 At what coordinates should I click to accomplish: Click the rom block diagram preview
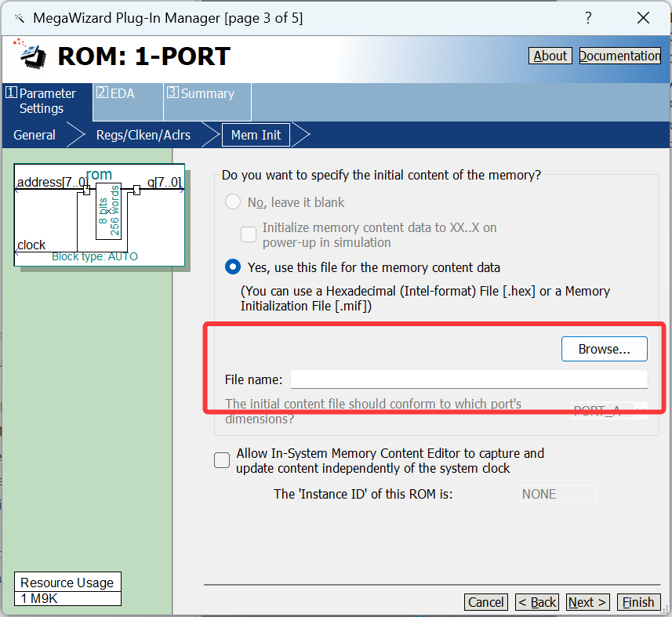tap(100, 215)
